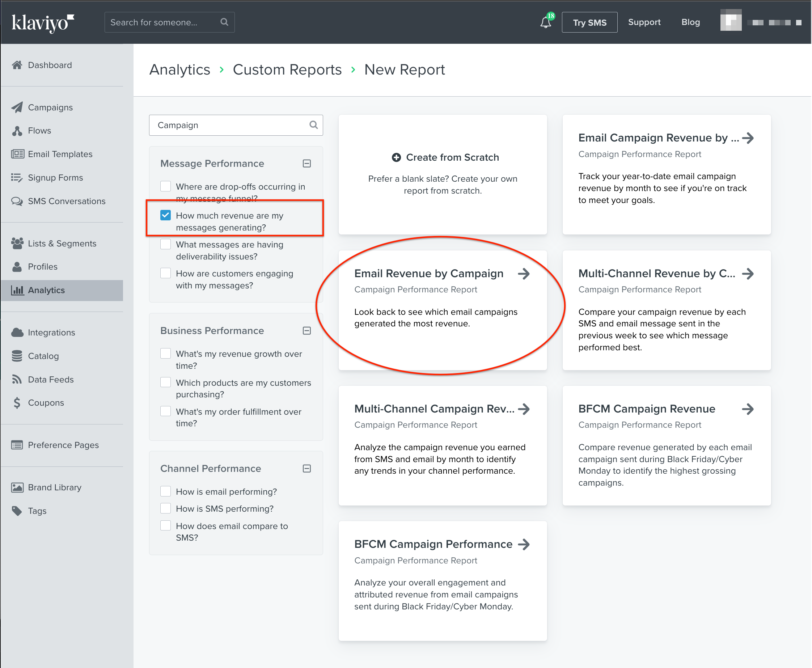
Task: Click the Campaigns sidebar icon
Action: 18,107
